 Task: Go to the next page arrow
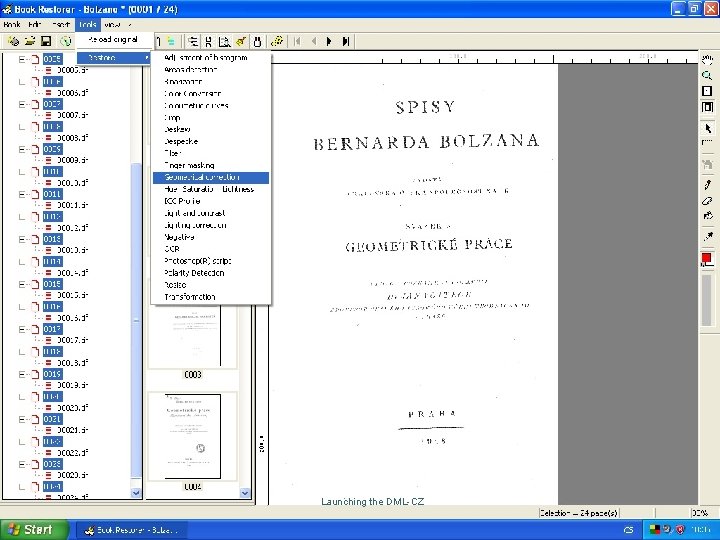pyautogui.click(x=329, y=41)
